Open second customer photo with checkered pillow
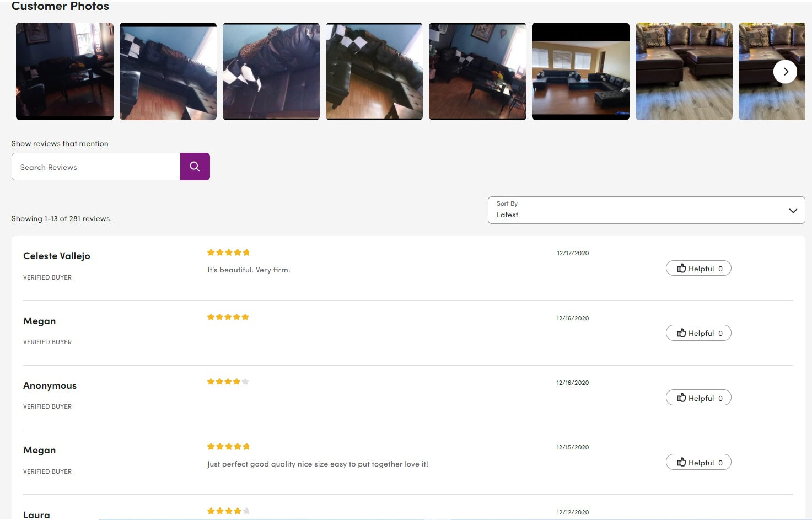This screenshot has height=520, width=812. (168, 71)
